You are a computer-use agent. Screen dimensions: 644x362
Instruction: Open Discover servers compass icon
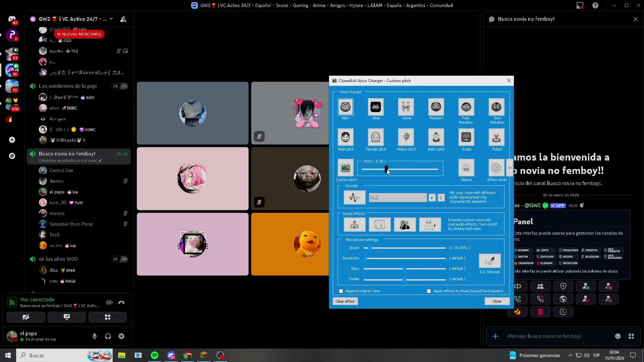(12, 156)
